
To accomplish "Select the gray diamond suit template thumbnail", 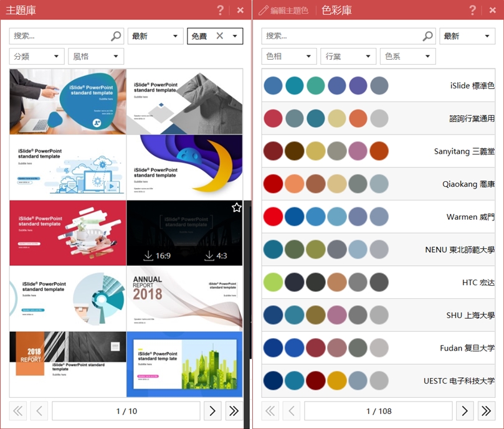I will coord(184,101).
